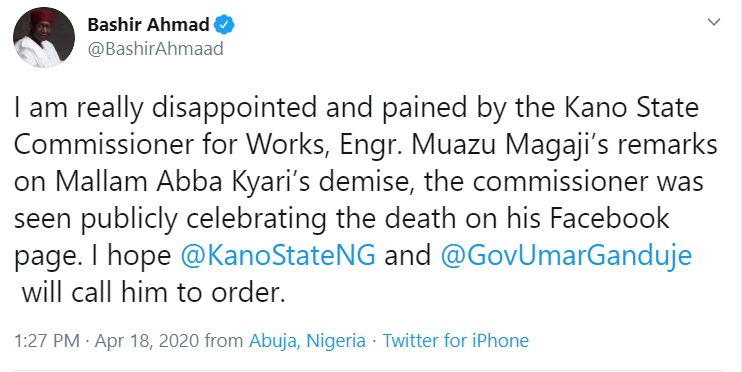Expand the tweet options chevron
The width and height of the screenshot is (742, 372).
(714, 22)
